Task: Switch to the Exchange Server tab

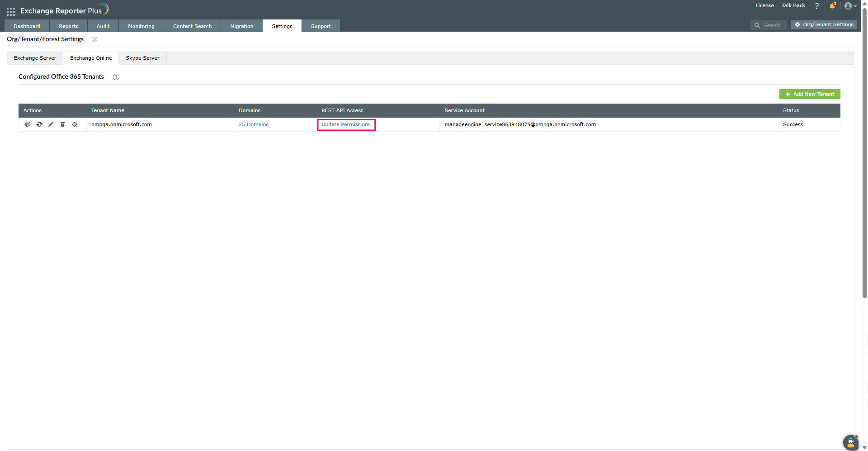Action: tap(35, 58)
